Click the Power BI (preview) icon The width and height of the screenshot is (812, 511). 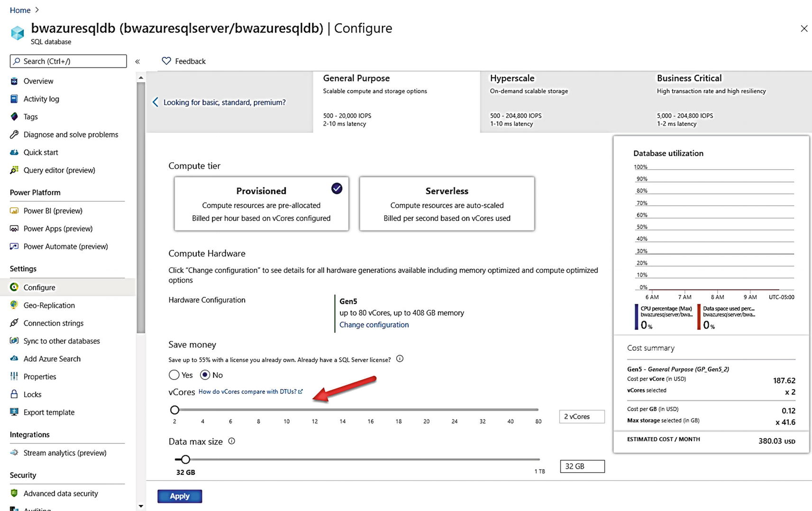(14, 211)
